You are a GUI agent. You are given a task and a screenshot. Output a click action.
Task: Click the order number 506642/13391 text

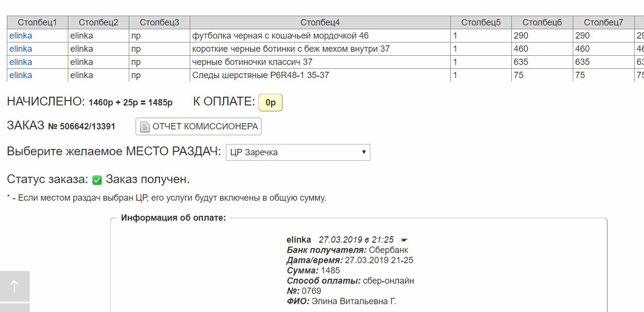[x=88, y=126]
